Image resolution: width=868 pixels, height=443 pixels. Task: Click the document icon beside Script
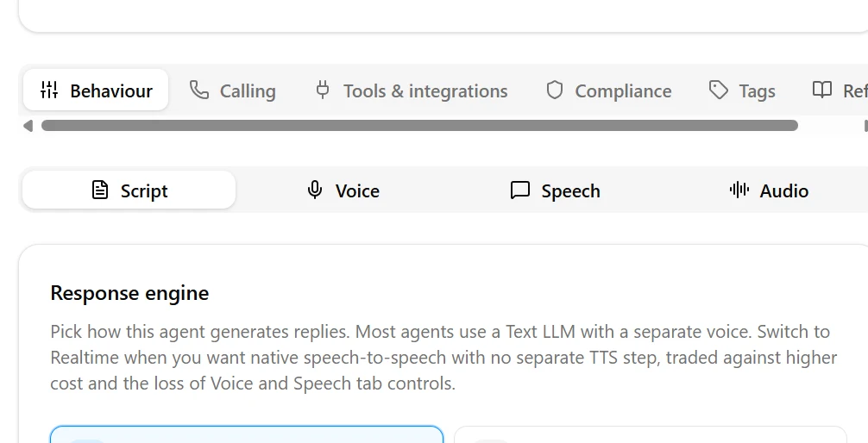[100, 190]
